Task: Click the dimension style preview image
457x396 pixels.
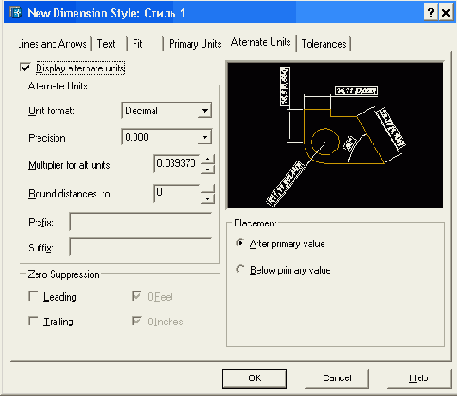Action: pos(335,135)
